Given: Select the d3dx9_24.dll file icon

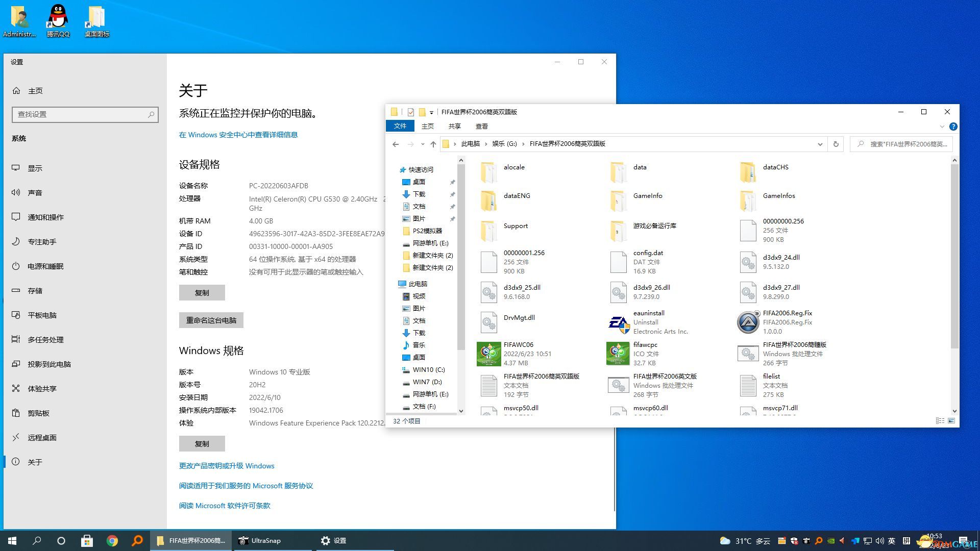Looking at the screenshot, I should (748, 262).
